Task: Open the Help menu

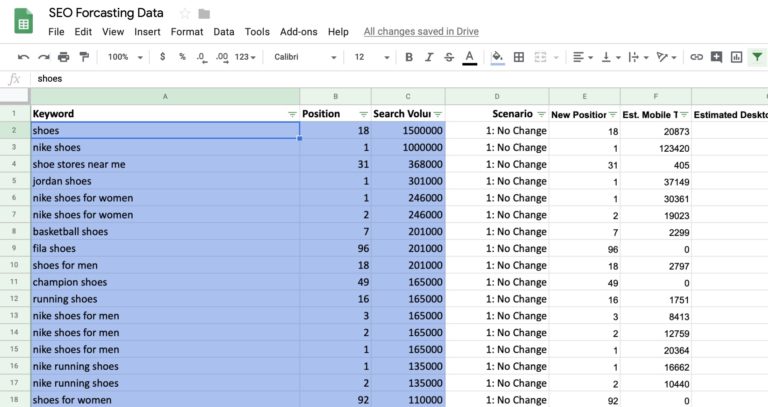Action: coord(338,32)
